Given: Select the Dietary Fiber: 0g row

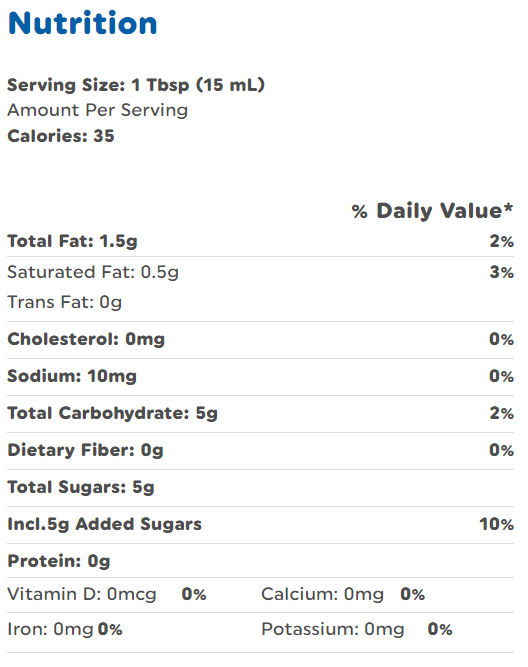Looking at the screenshot, I should pos(260,450).
